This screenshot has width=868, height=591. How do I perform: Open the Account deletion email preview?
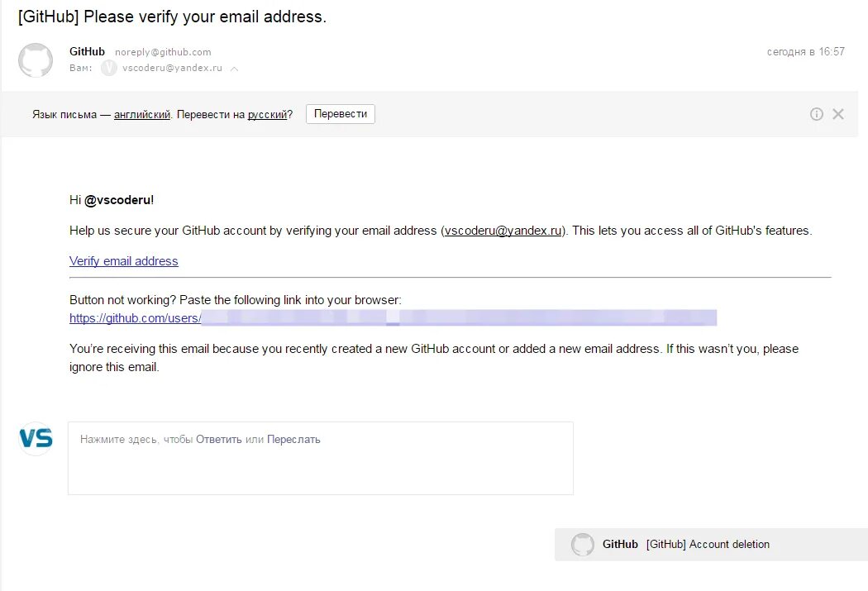click(708, 544)
